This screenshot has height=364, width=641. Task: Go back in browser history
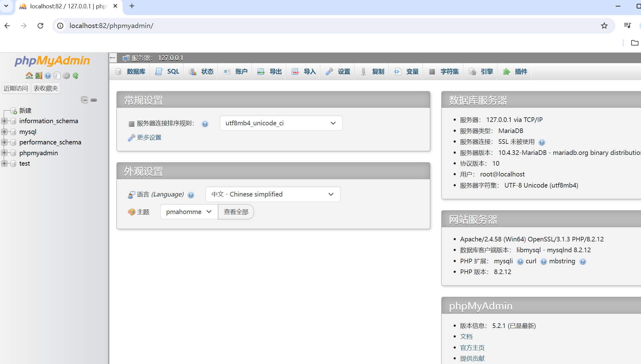(x=7, y=26)
